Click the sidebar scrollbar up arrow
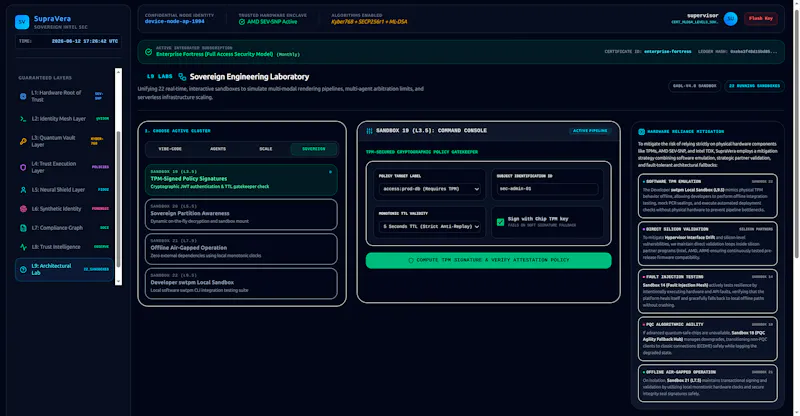The image size is (800, 416). coord(118,72)
